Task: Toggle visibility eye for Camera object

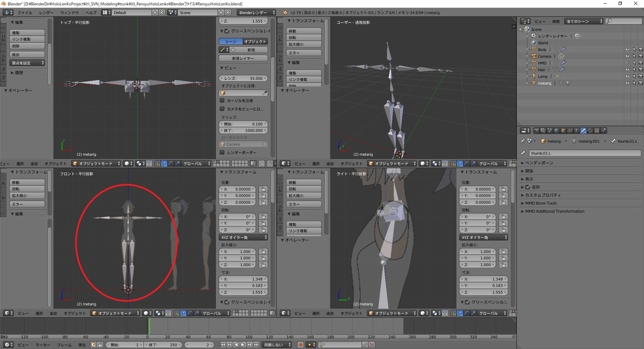Action: pyautogui.click(x=628, y=56)
